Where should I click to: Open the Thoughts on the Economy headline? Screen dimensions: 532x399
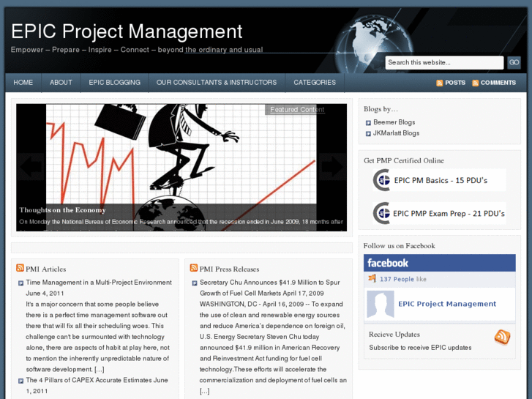click(62, 210)
